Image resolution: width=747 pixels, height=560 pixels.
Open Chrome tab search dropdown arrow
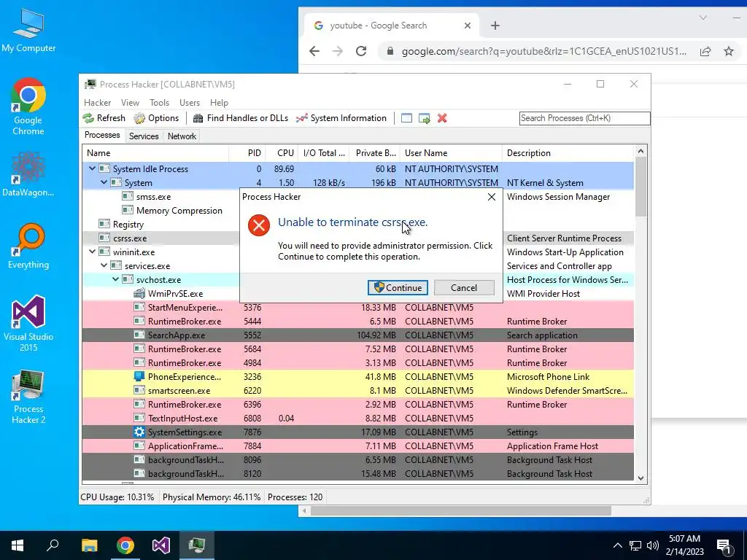click(703, 17)
